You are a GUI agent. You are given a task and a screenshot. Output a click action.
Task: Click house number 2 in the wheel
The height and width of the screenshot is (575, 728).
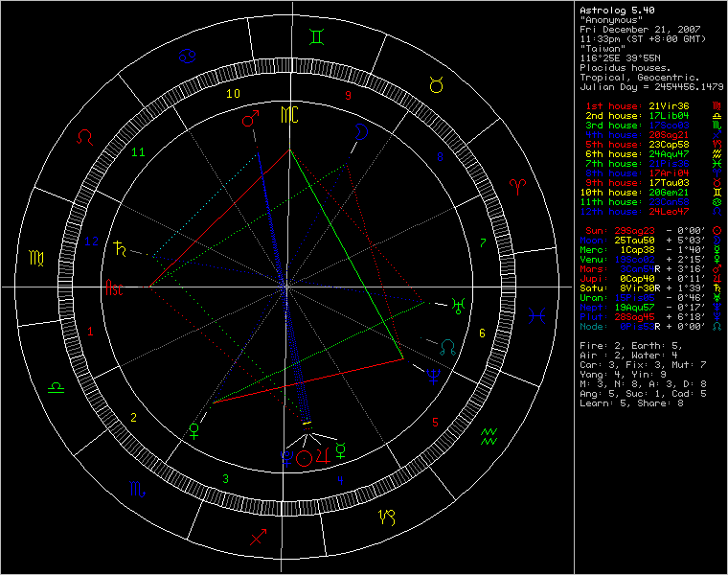(134, 418)
